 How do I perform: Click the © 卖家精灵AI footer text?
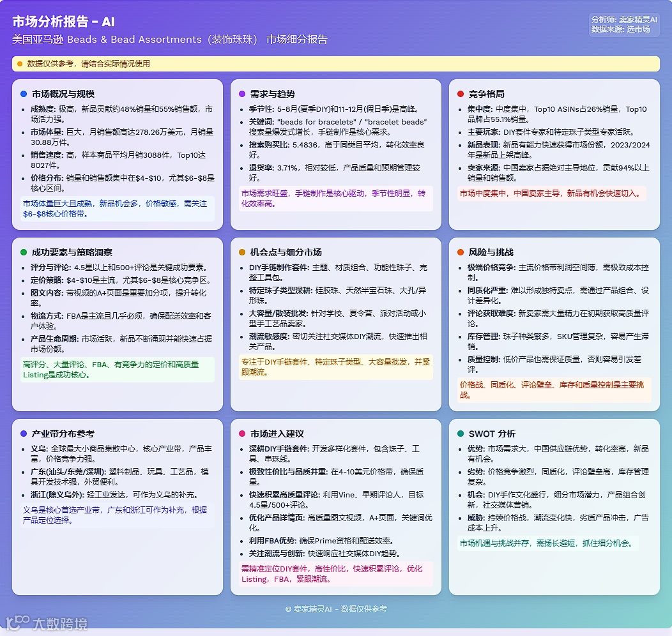tap(336, 609)
